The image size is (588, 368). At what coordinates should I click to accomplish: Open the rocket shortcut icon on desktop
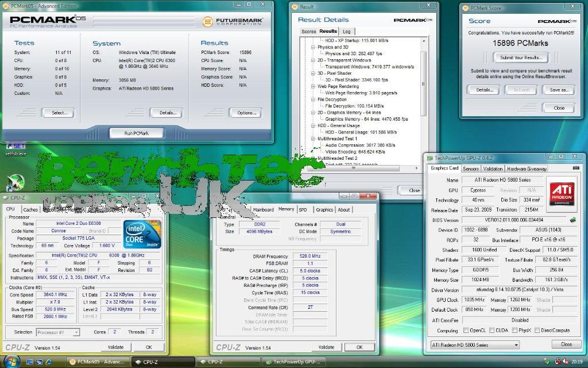(16, 182)
